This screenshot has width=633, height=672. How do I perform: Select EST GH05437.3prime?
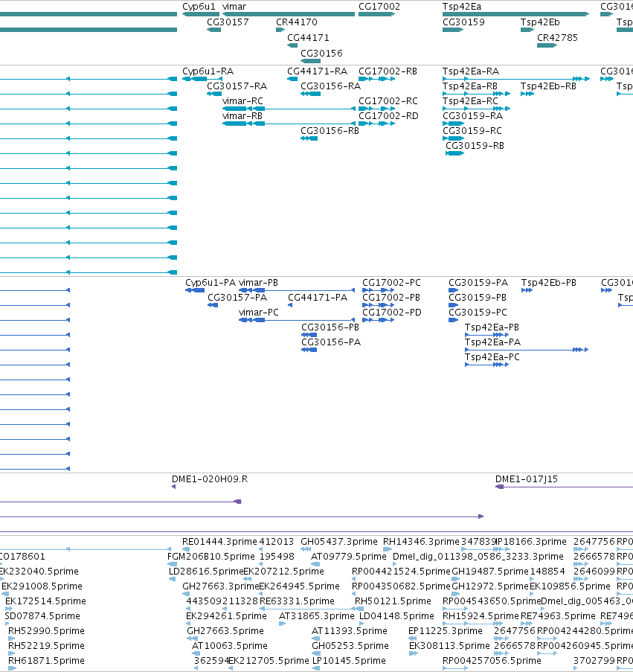338,542
